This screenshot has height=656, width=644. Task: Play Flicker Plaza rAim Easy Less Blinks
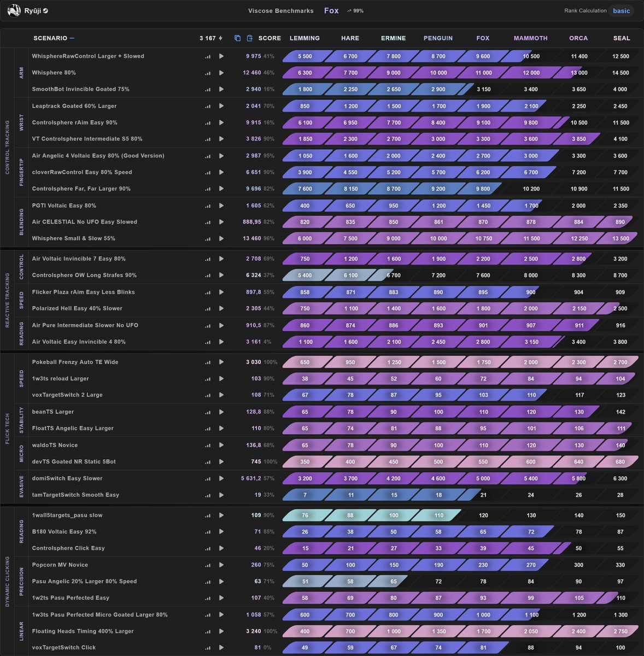(221, 292)
